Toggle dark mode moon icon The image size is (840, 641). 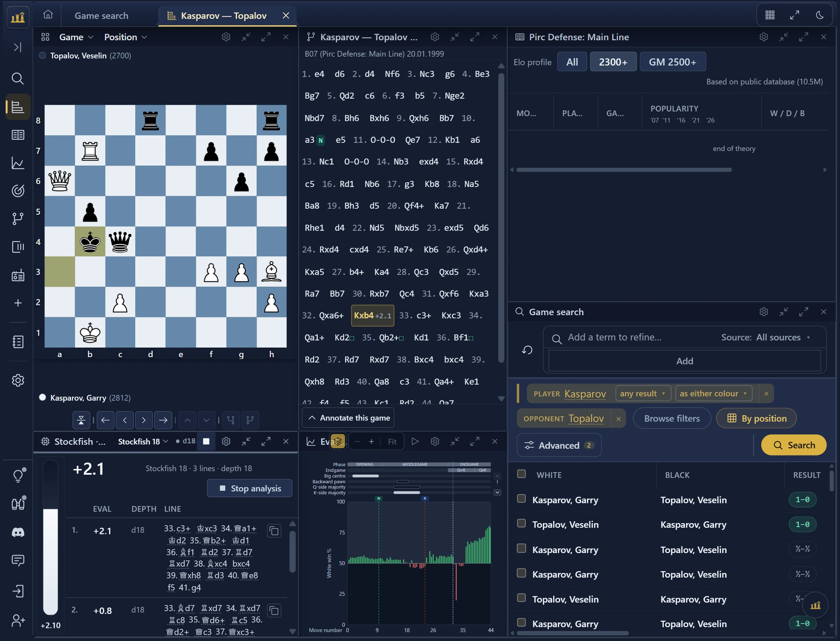click(819, 15)
